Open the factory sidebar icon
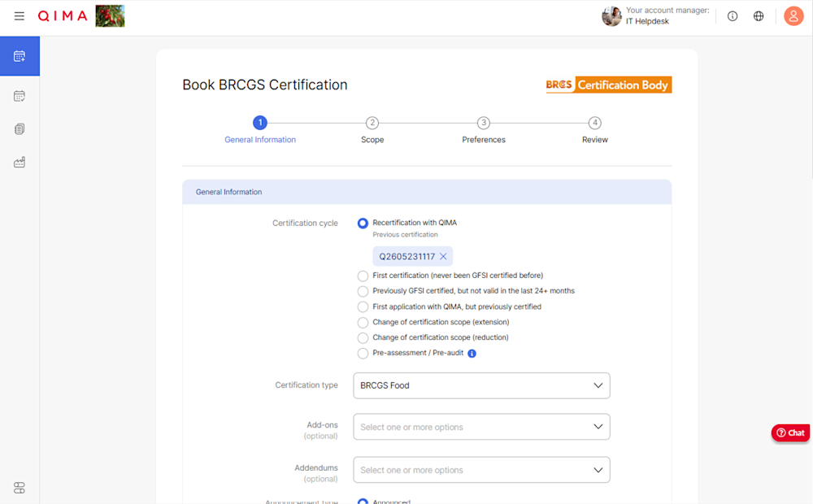813x504 pixels. pos(20,163)
